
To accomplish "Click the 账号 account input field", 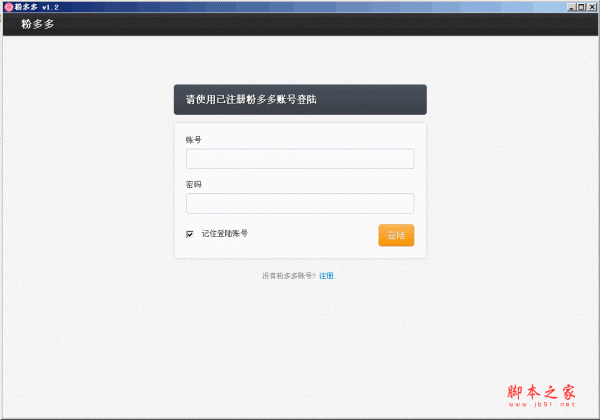I will coord(300,159).
